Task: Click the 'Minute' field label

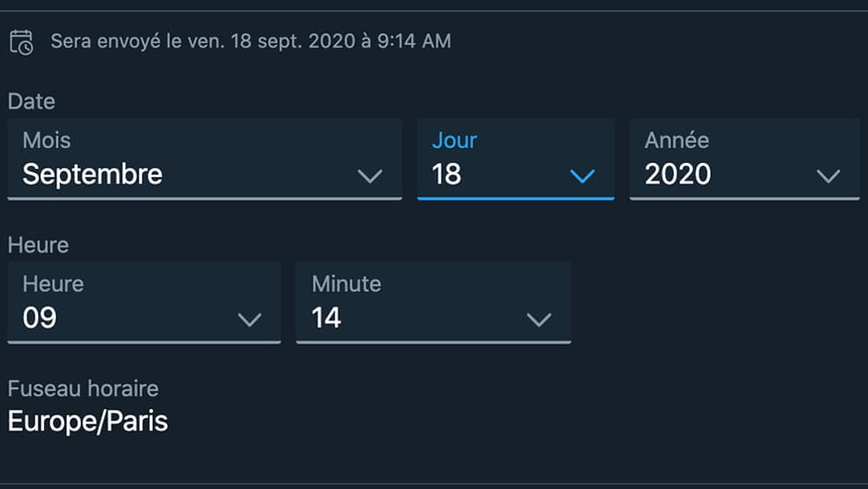Action: click(346, 283)
